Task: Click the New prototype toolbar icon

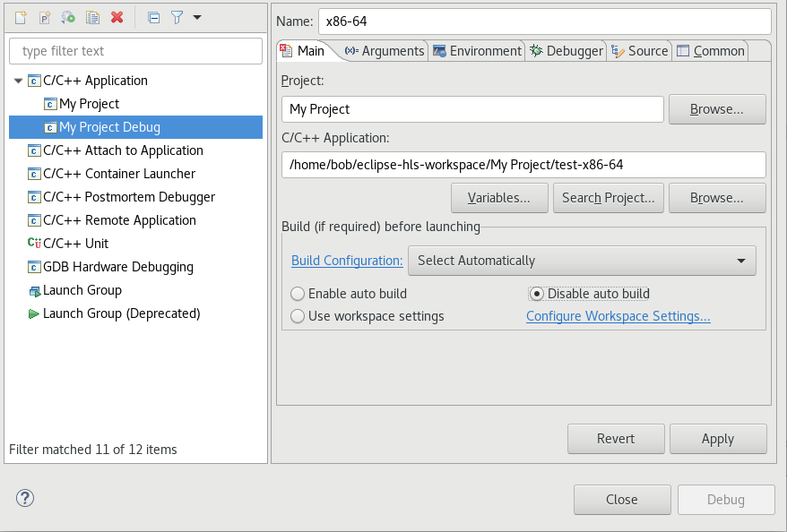Action: click(44, 17)
